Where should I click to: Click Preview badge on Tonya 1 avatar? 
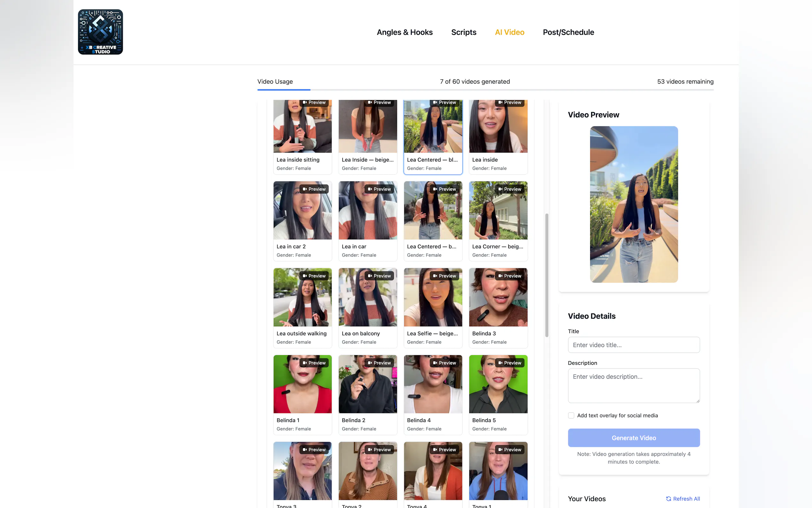click(510, 449)
